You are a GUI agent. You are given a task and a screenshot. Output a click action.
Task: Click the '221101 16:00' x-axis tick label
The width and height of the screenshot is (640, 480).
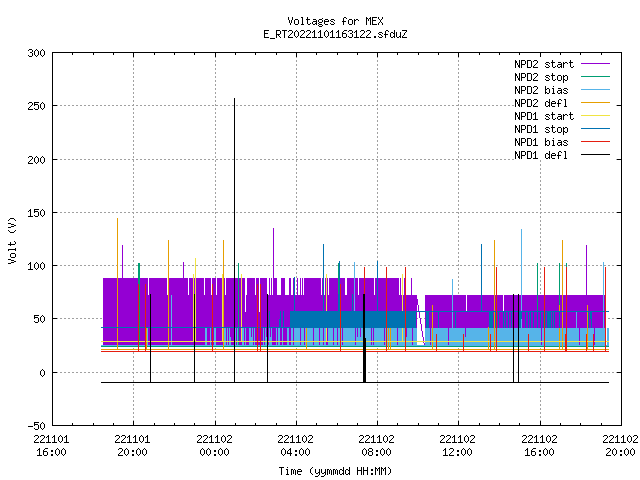pos(51,446)
